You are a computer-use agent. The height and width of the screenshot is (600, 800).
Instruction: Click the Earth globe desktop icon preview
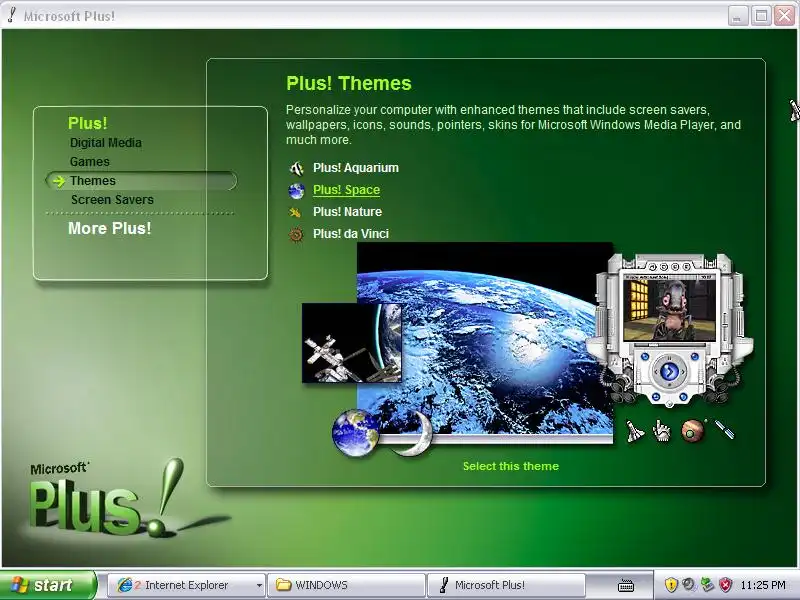pyautogui.click(x=356, y=433)
